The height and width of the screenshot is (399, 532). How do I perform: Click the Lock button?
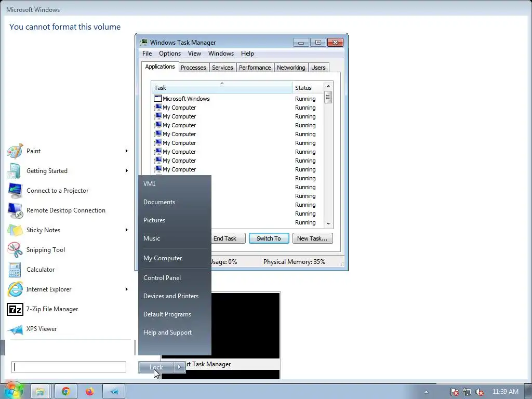(x=156, y=367)
